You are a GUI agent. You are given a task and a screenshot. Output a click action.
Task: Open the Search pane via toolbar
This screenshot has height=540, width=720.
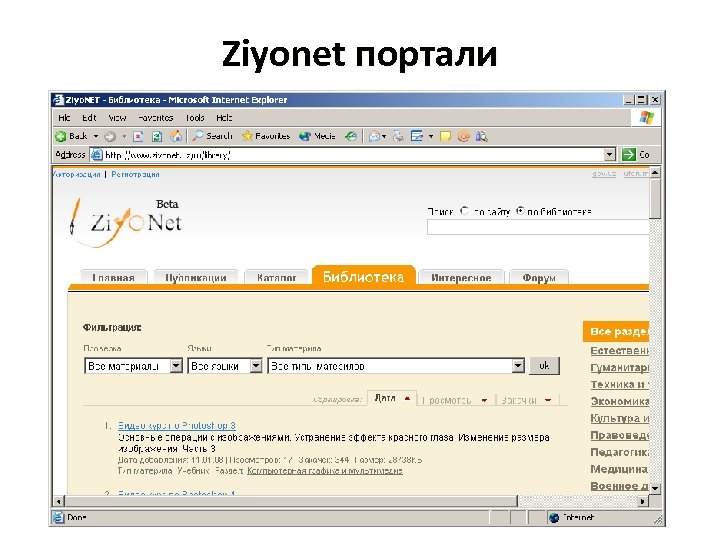coord(213,136)
